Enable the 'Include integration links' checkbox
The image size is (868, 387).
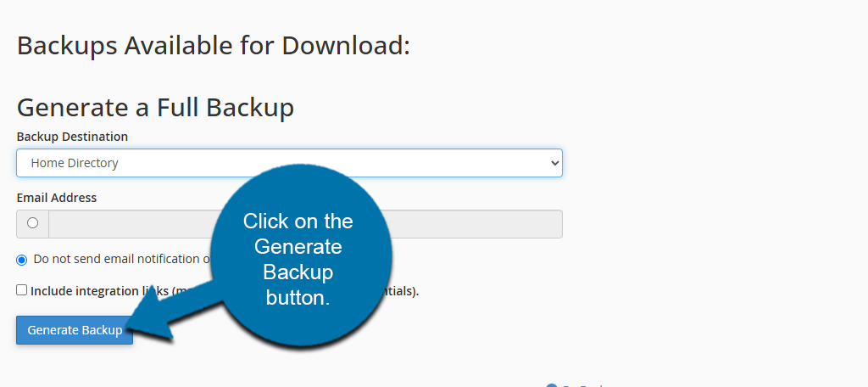coord(22,290)
